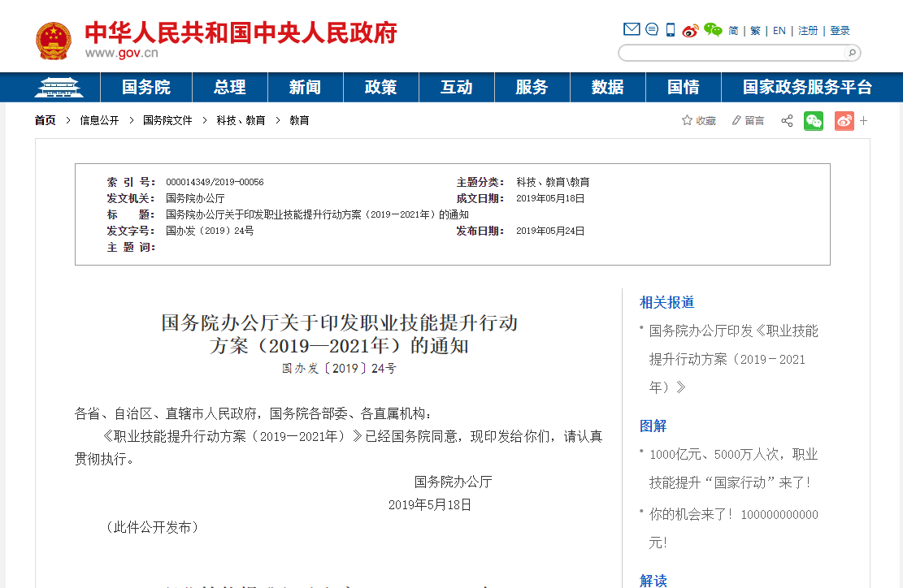Click the 登录 login link
903x588 pixels.
[x=840, y=30]
